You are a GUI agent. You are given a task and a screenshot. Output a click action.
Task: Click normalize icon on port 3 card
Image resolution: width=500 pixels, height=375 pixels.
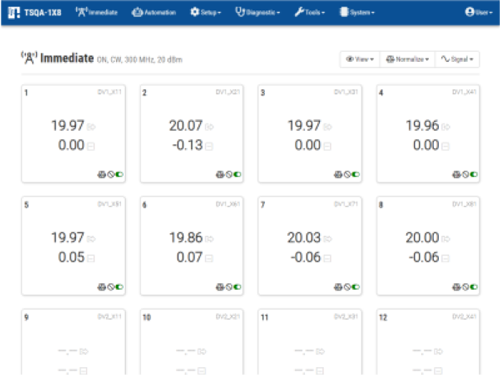pos(338,174)
